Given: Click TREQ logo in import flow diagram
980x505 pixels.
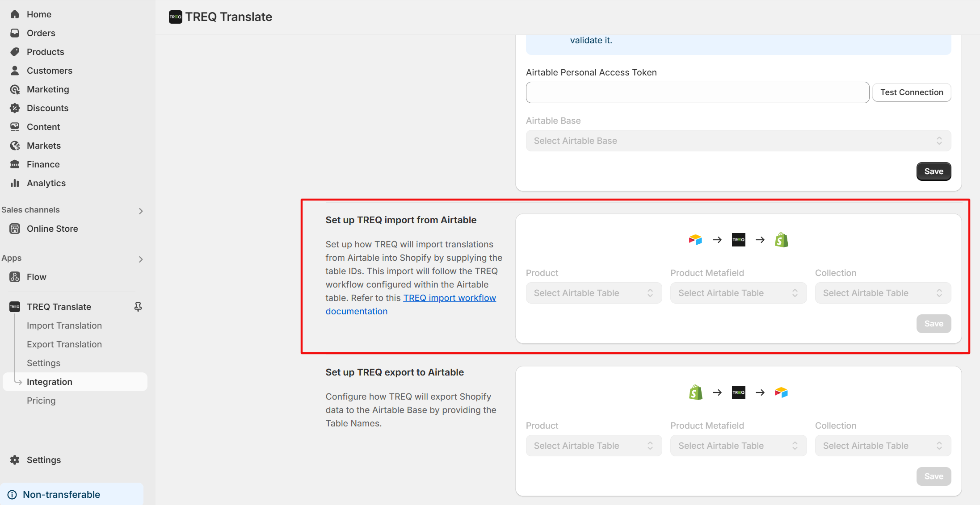Looking at the screenshot, I should tap(739, 240).
